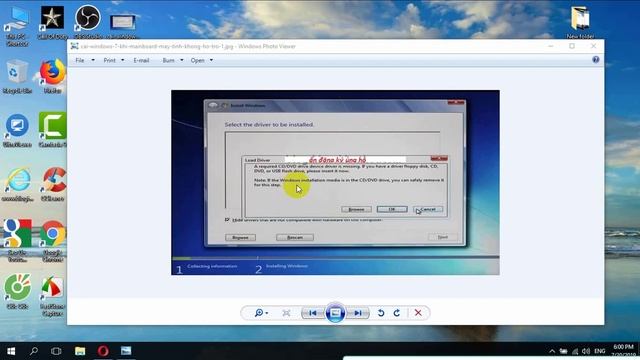Screen dimensions: 640x360
Task: Open the Windows Start menu
Action: (x=11, y=351)
